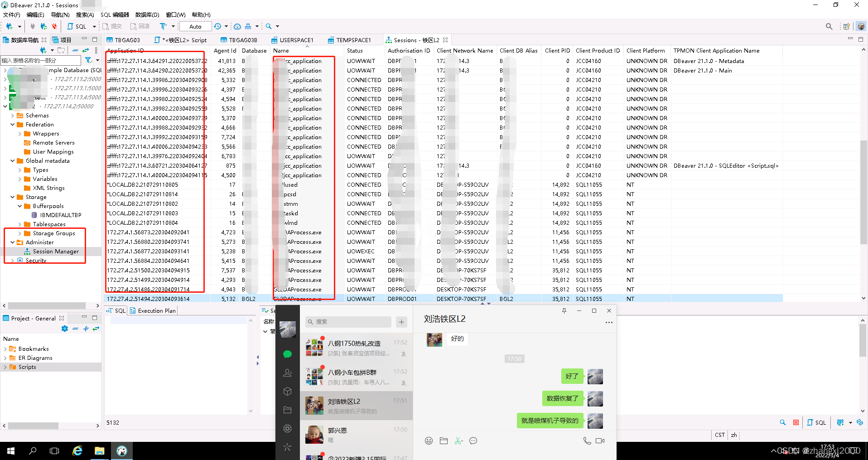The image size is (868, 460).
Task: Open the Database menu (数据库)
Action: tap(147, 15)
